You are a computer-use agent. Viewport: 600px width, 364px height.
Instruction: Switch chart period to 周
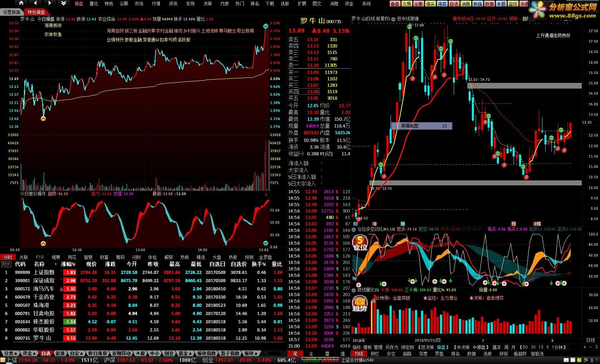click(x=506, y=347)
